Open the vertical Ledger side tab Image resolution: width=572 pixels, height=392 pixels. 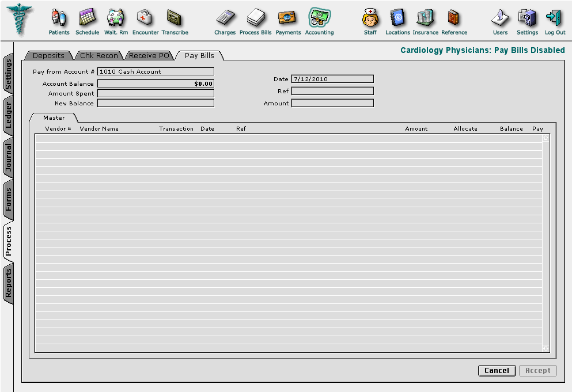(x=9, y=115)
